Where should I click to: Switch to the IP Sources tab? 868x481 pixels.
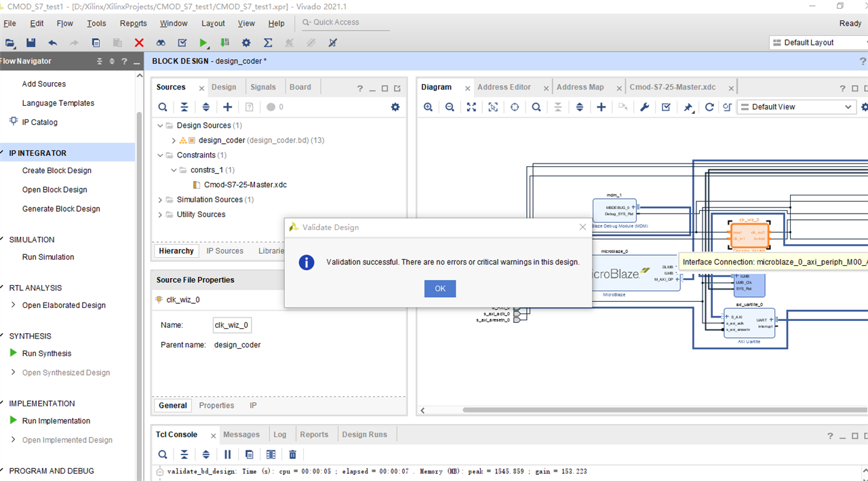225,251
